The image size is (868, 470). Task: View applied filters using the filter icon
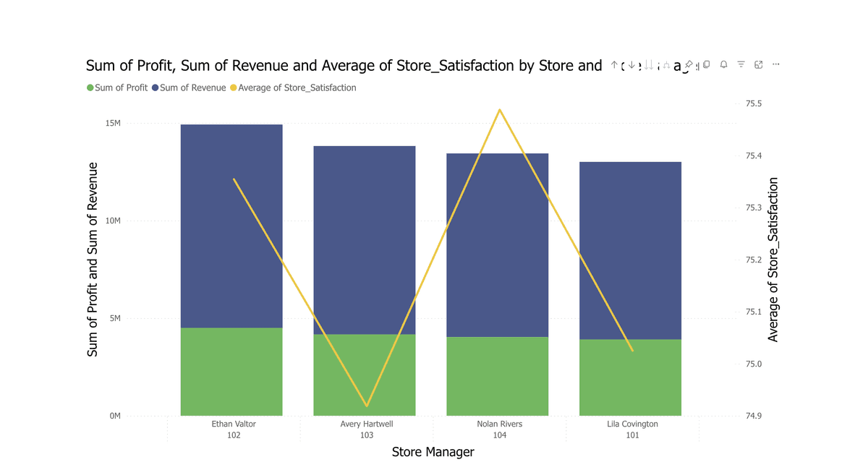click(x=741, y=64)
